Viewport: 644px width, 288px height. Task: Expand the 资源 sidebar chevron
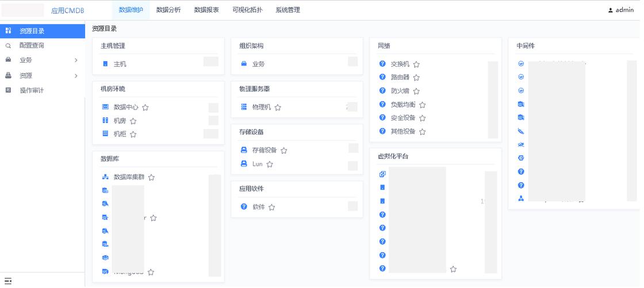pyautogui.click(x=76, y=75)
